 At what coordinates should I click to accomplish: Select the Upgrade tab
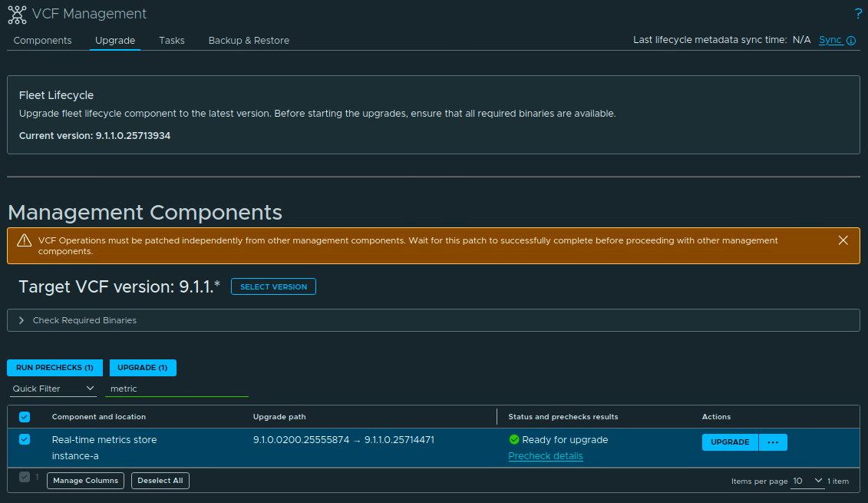[x=115, y=41]
